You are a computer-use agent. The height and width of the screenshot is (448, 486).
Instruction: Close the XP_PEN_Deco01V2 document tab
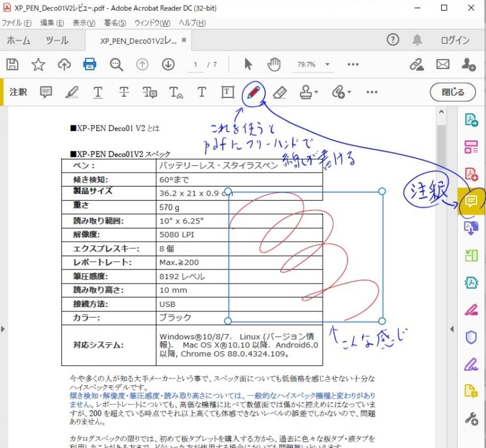click(184, 40)
